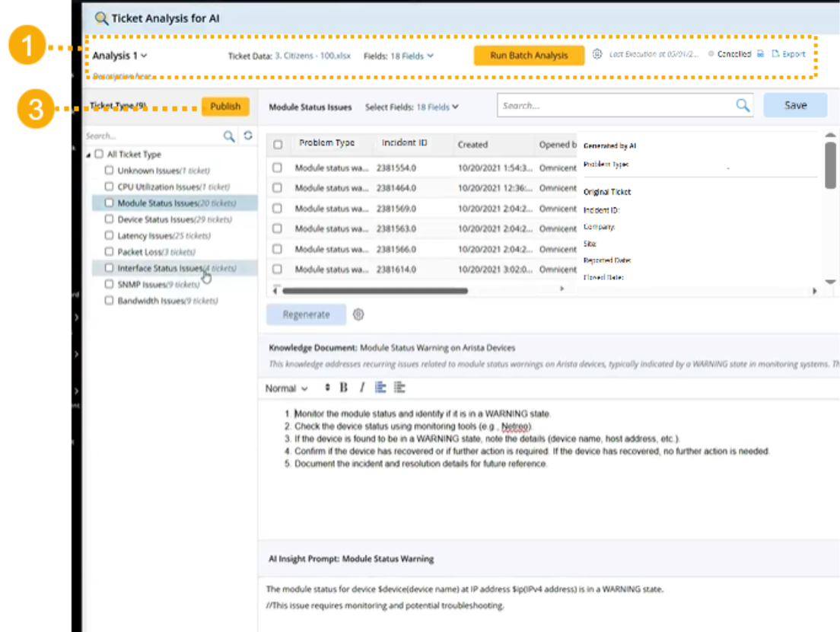The width and height of the screenshot is (840, 632).
Task: Click the save disk icon beside Cancelled
Action: point(760,54)
